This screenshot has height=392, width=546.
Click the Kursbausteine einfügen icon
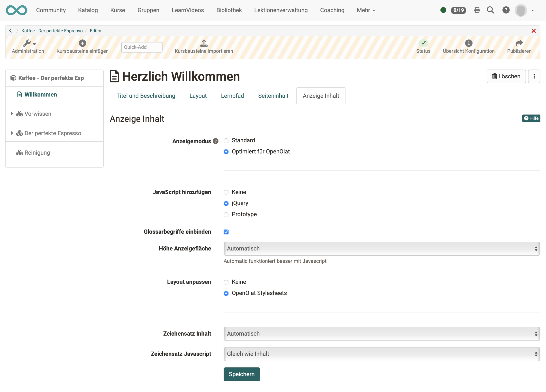(82, 42)
